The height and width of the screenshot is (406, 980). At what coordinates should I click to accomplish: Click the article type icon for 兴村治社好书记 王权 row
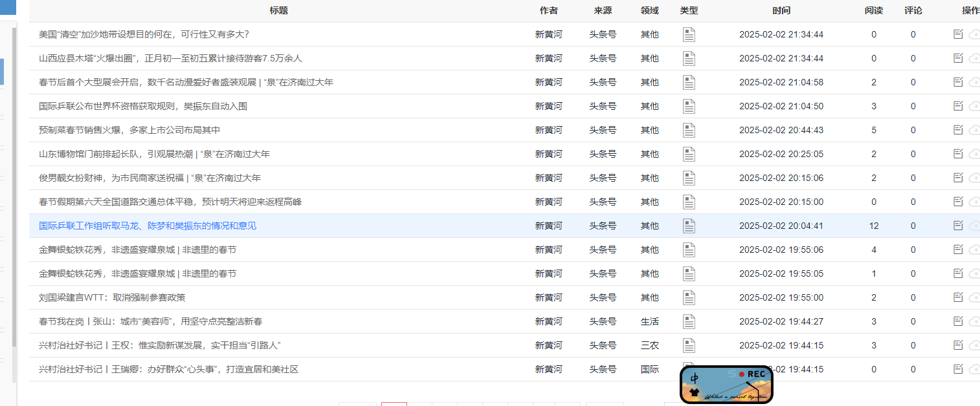tap(689, 345)
